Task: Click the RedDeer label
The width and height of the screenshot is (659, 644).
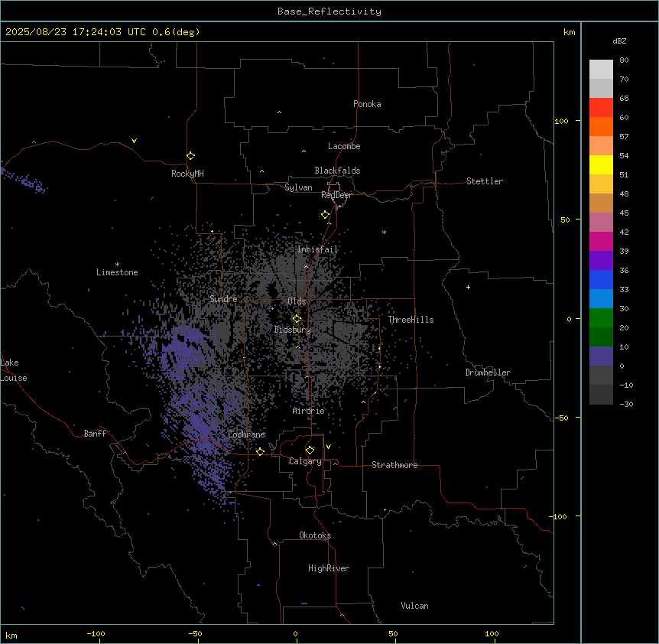Action: coord(336,195)
